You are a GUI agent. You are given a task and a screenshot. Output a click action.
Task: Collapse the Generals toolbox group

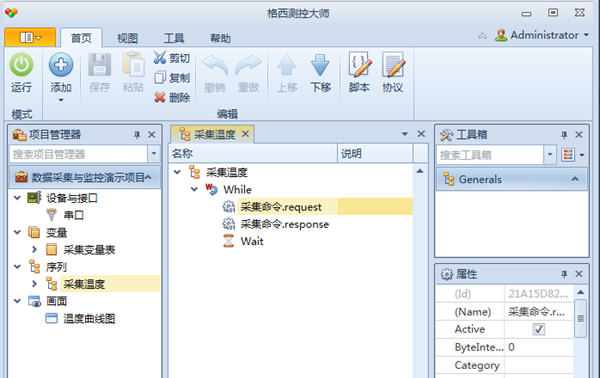575,179
